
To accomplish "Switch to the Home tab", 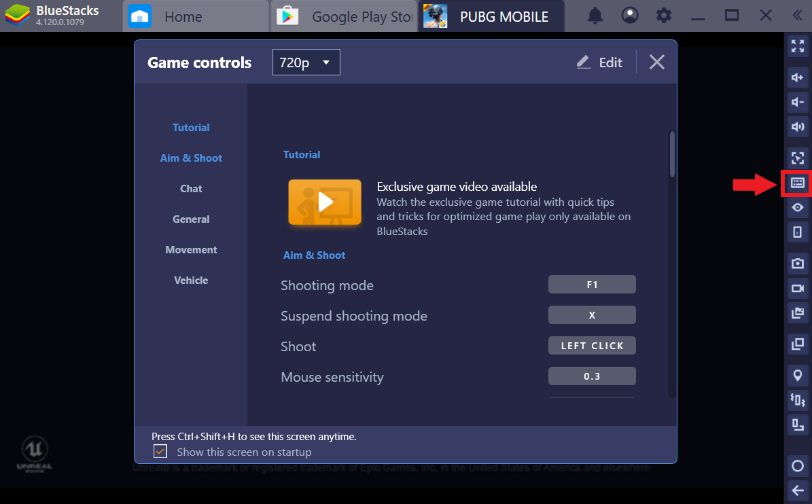I will click(196, 16).
